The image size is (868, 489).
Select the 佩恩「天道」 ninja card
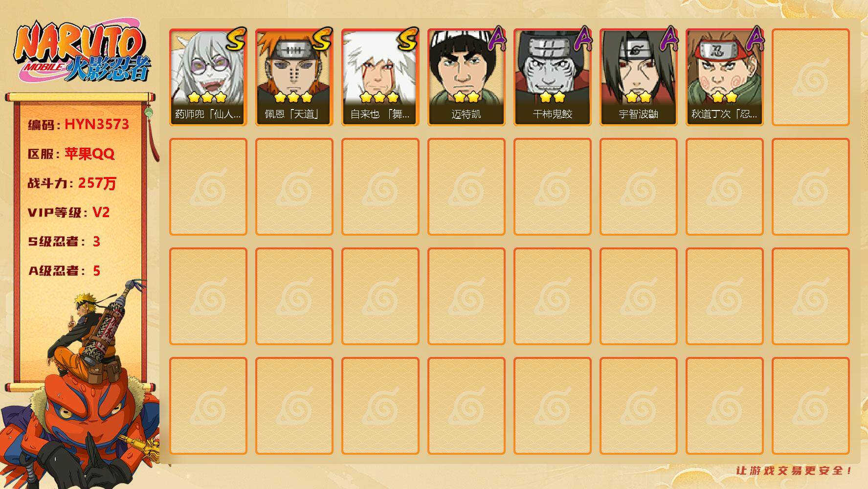point(294,77)
